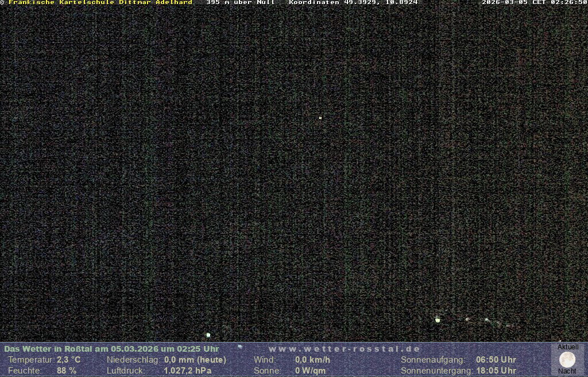This screenshot has width=588, height=377.
Task: Click the Sonnenaufgang time 06:50 Uhr
Action: pos(496,360)
